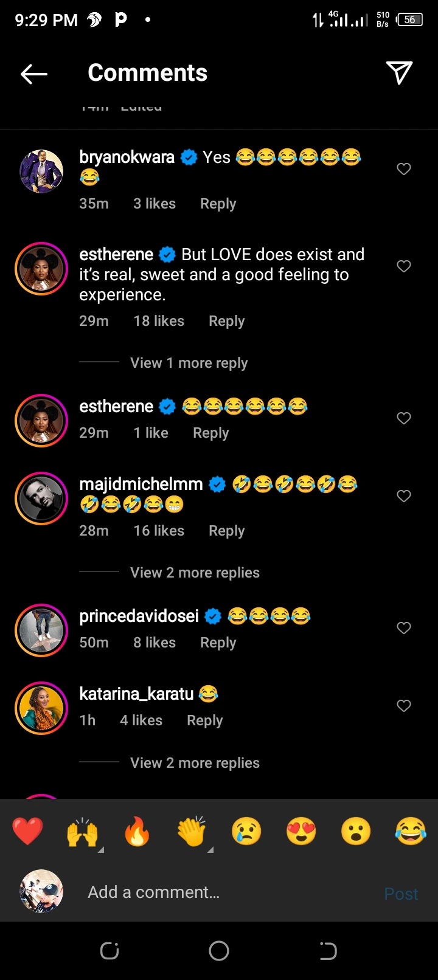Screen dimensions: 438x980
Task: Insert the heart-eyes emoji reaction
Action: point(302,831)
